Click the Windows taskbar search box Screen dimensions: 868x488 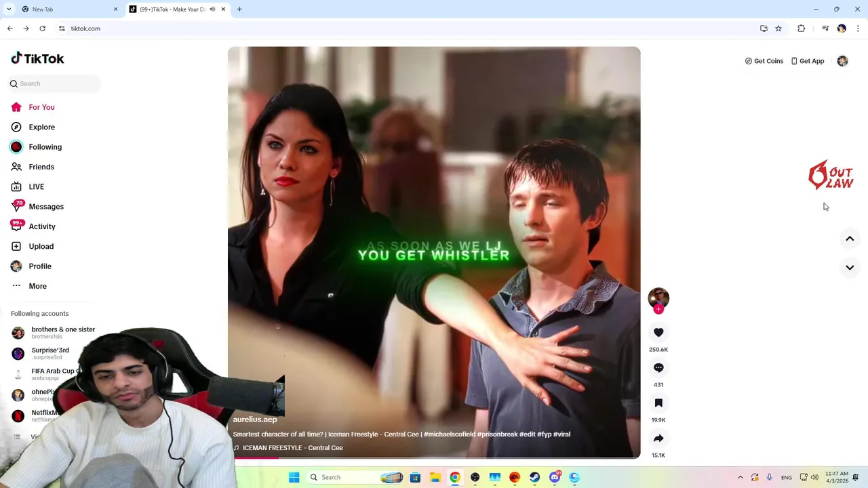click(355, 477)
